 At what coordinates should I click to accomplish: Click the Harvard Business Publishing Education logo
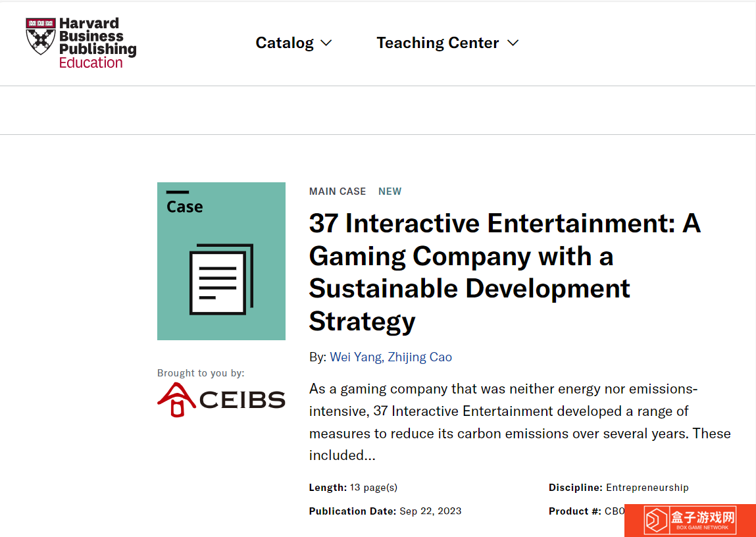[x=81, y=43]
